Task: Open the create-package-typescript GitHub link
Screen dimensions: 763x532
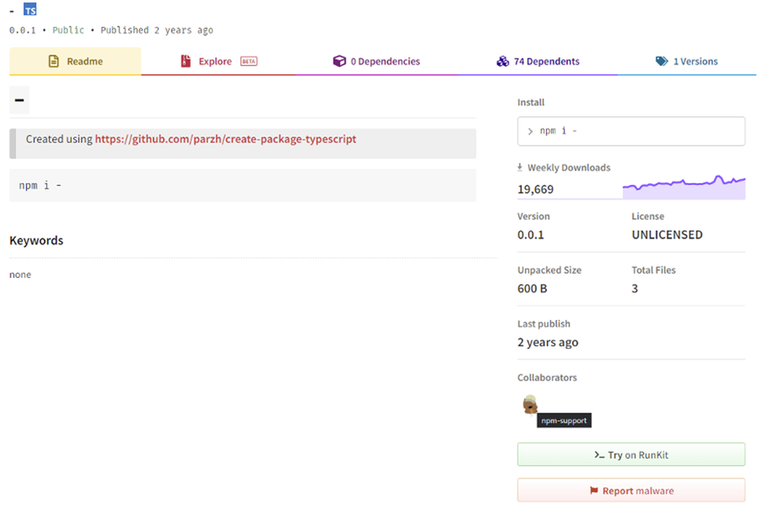Action: (225, 139)
